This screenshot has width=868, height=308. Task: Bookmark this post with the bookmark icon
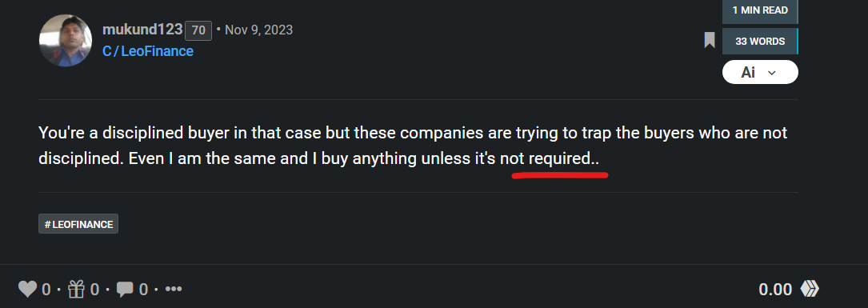pos(709,40)
